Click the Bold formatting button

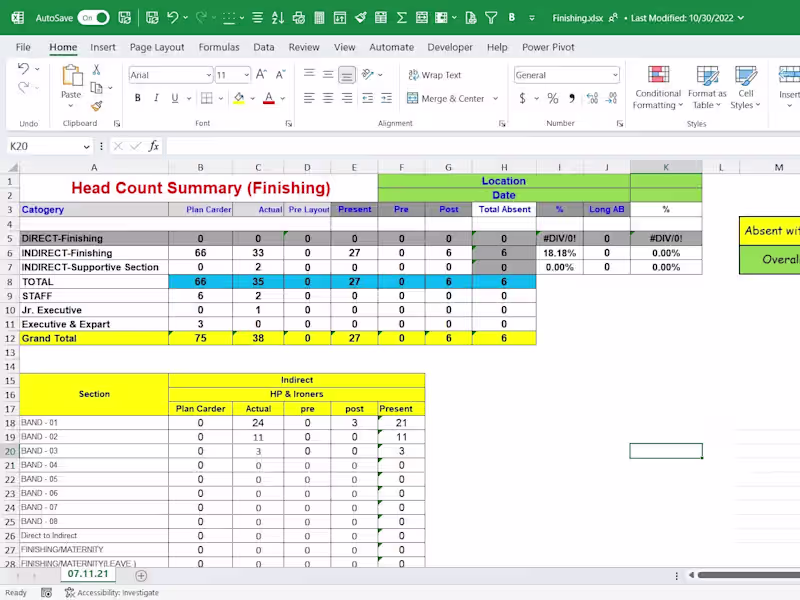(x=138, y=98)
